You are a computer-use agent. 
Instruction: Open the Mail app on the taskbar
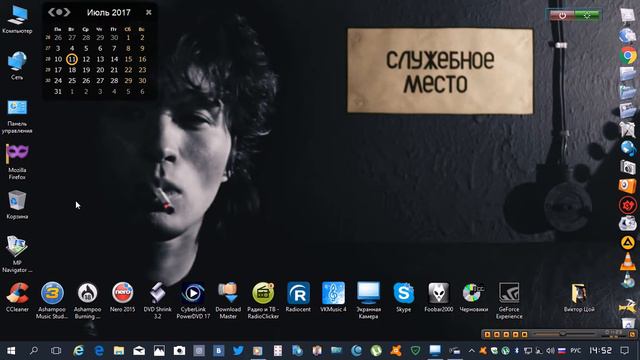[x=139, y=351]
